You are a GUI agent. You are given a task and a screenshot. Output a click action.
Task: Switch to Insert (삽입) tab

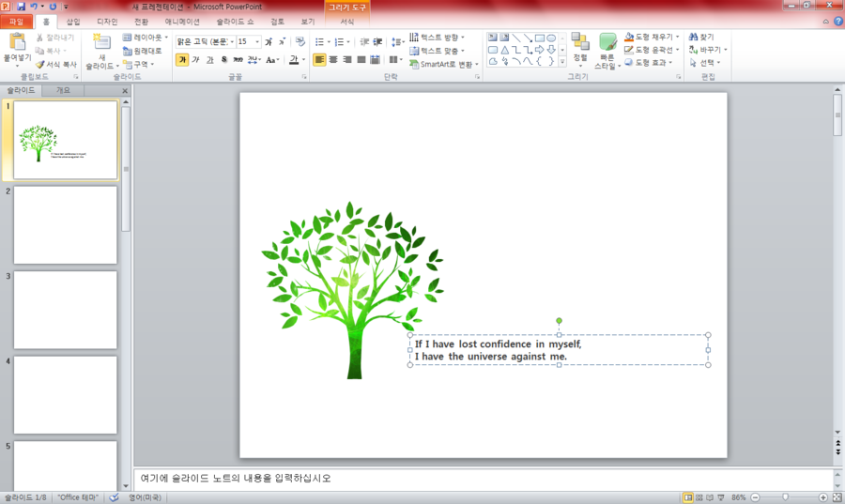coord(73,23)
